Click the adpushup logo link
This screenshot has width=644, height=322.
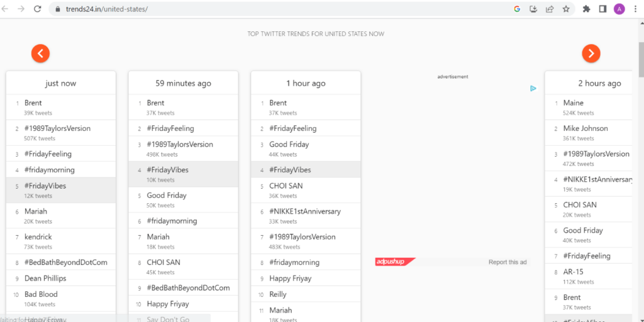(395, 262)
